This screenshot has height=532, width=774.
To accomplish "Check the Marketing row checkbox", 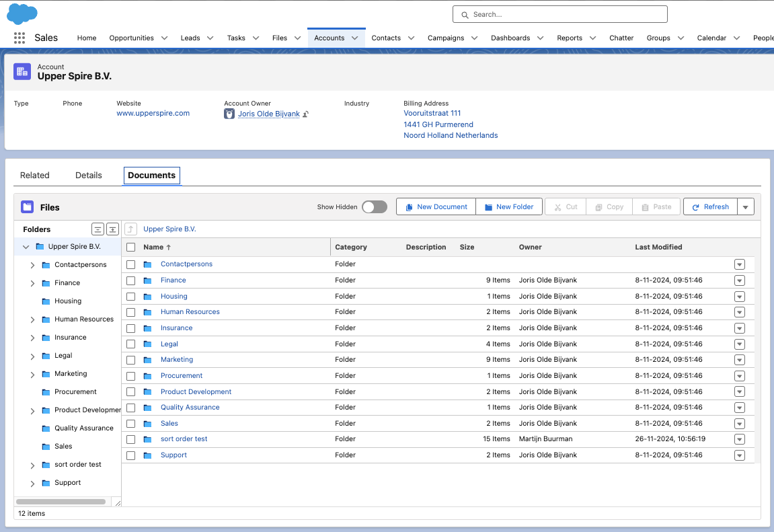I will (131, 360).
